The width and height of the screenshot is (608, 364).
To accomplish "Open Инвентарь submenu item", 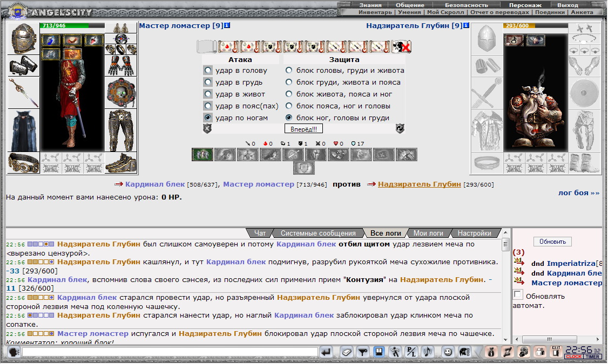I will pos(375,12).
